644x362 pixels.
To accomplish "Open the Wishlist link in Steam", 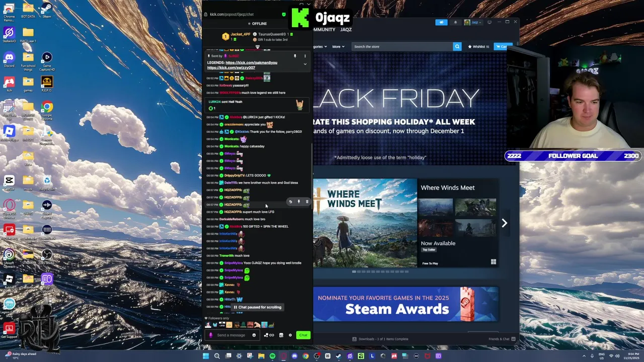I will click(478, 47).
